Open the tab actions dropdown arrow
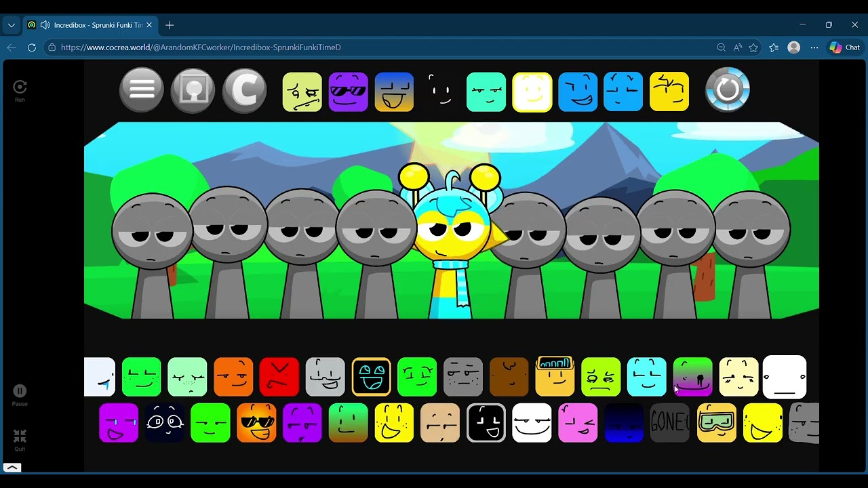Viewport: 868px width, 488px height. click(x=12, y=25)
